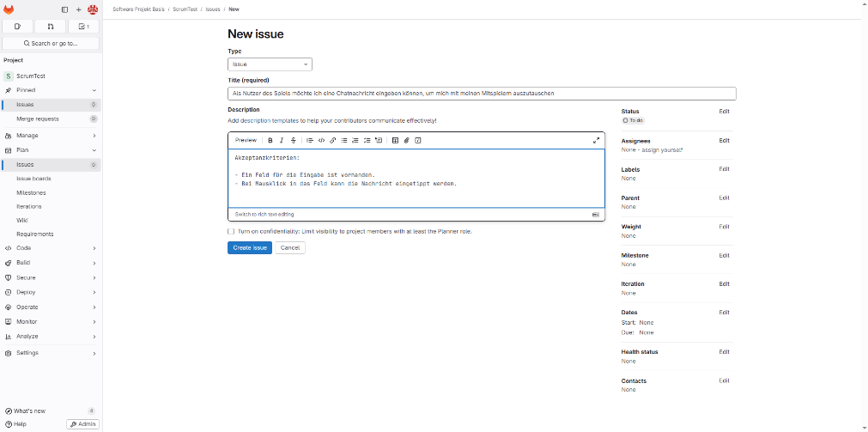868x432 pixels.
Task: Toggle the sidebar collapse icon
Action: pos(64,9)
